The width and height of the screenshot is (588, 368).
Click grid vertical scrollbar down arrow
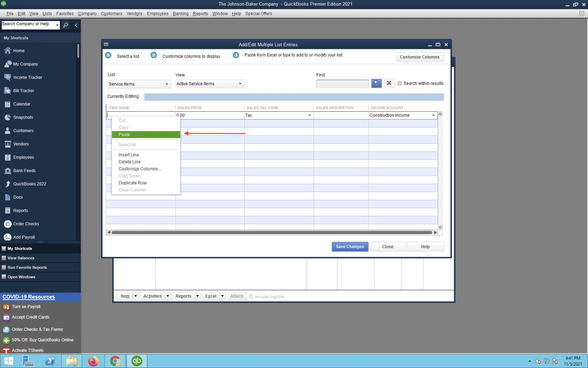pos(440,228)
